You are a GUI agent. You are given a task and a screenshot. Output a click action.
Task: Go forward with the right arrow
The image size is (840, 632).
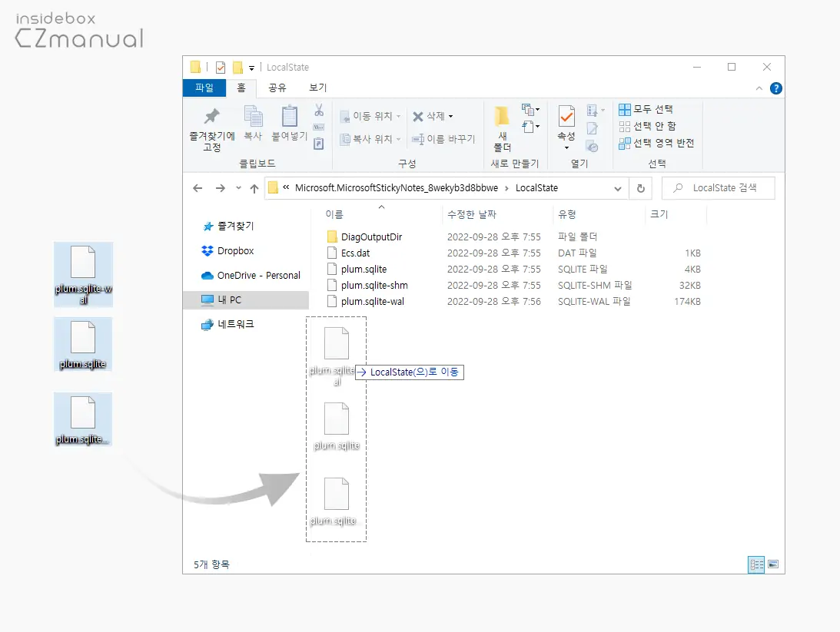[x=220, y=188]
